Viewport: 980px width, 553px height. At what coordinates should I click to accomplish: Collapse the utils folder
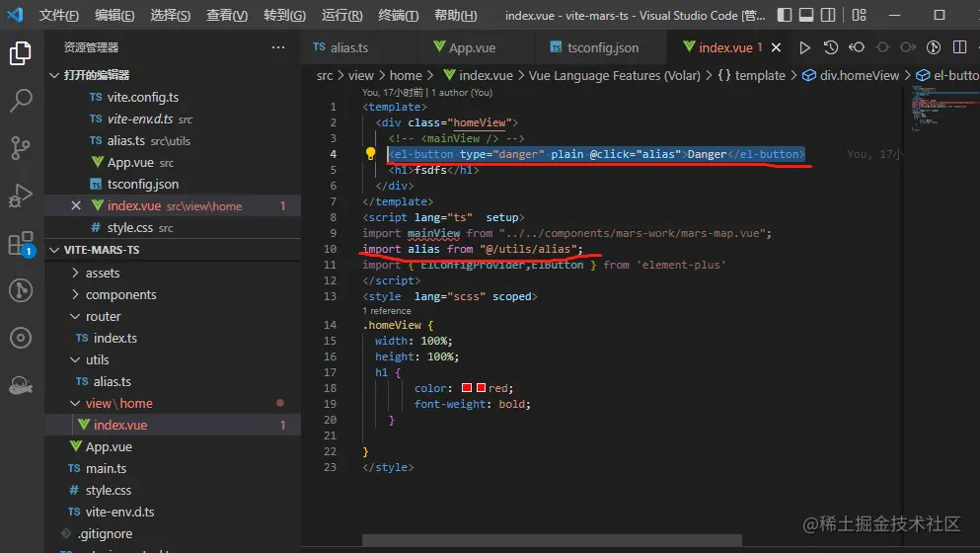click(75, 359)
